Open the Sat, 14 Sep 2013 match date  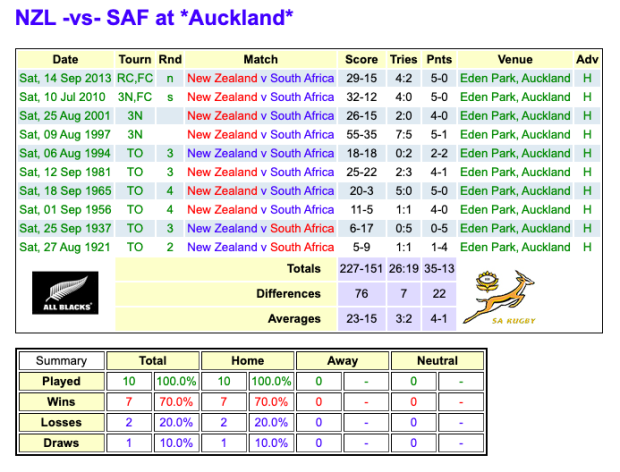pos(65,78)
